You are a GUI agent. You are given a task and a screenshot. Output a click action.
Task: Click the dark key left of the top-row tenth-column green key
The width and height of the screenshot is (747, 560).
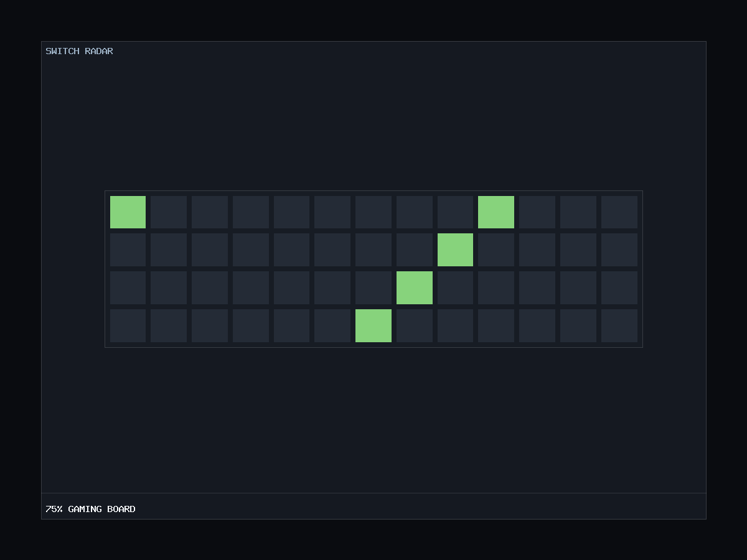(455, 212)
